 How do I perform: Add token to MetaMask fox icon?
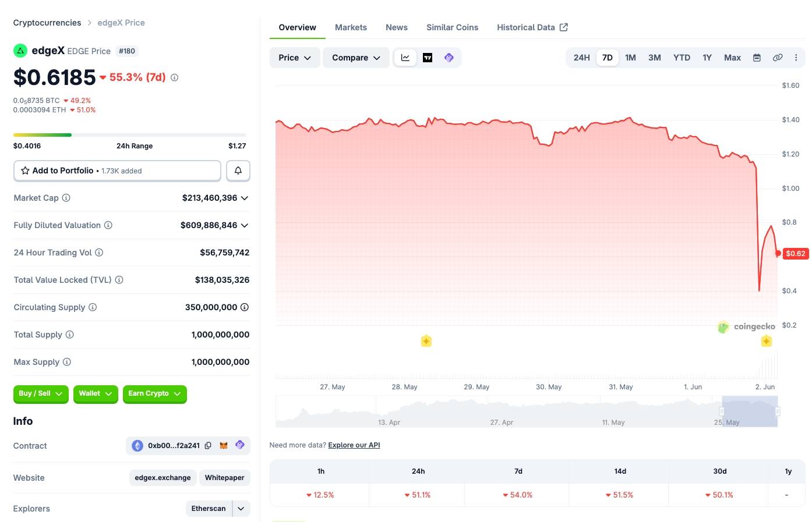pos(224,446)
